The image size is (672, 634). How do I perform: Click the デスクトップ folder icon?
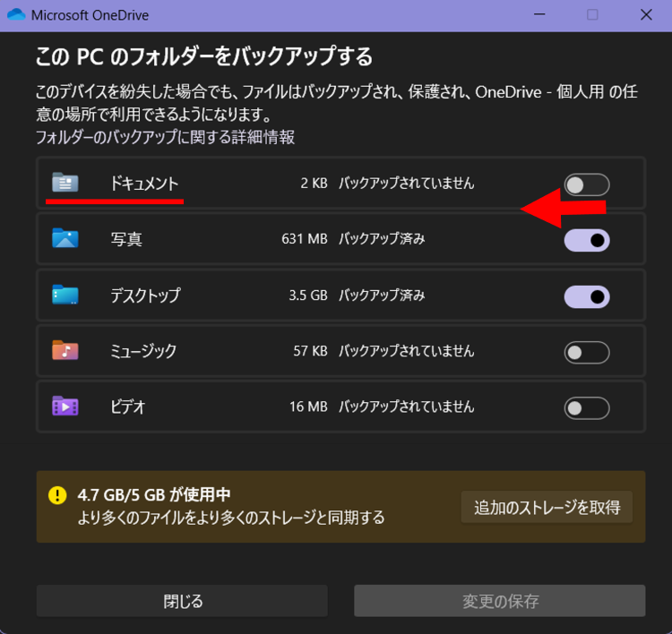pos(65,295)
